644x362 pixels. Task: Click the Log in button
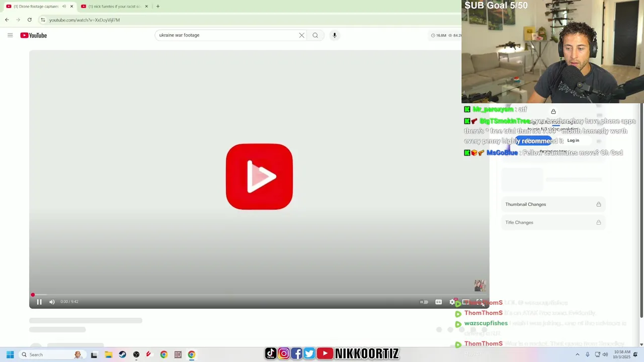pyautogui.click(x=573, y=141)
